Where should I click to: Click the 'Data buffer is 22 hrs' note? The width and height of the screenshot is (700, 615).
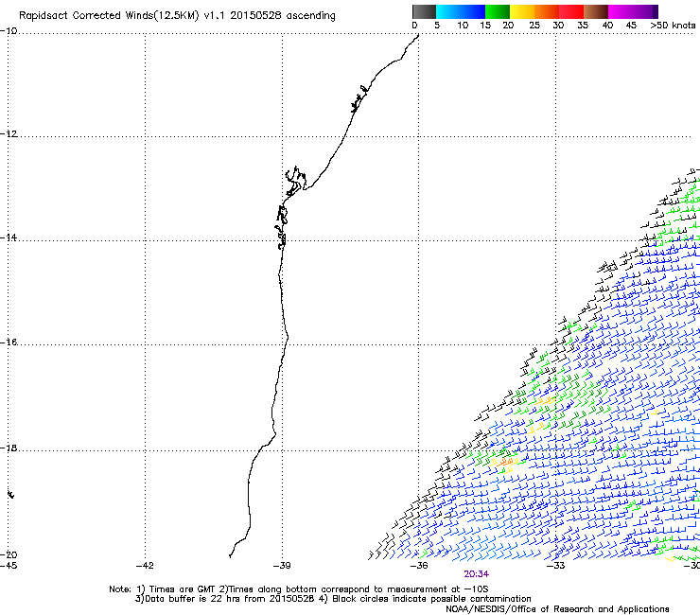pos(333,599)
